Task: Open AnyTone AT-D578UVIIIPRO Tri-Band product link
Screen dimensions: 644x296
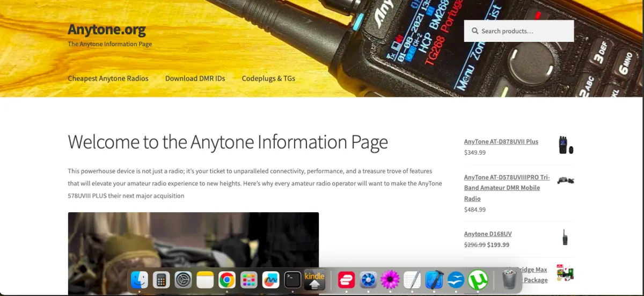Action: (x=507, y=188)
